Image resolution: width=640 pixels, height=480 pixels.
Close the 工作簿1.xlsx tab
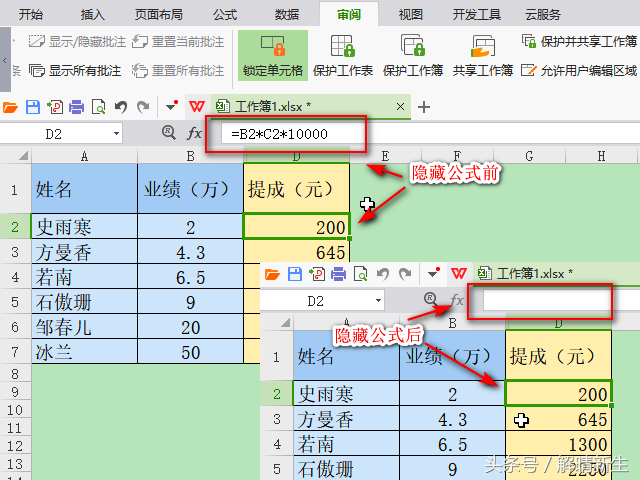click(400, 107)
